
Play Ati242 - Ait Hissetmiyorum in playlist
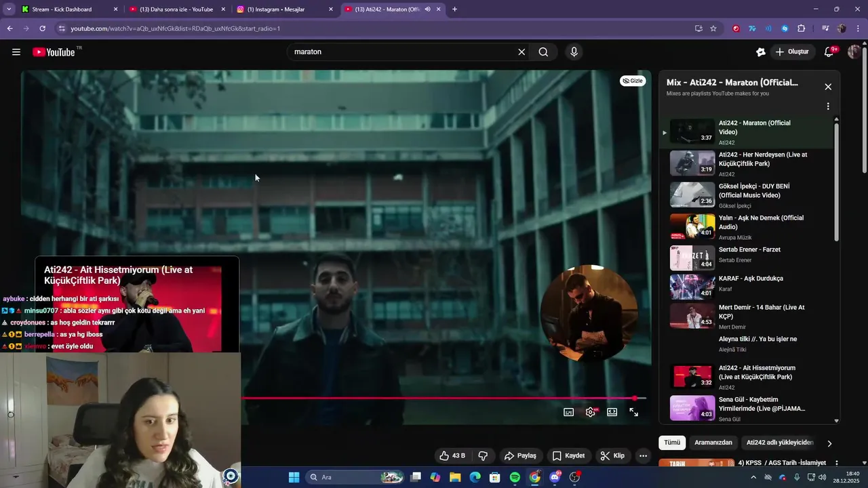(745, 377)
